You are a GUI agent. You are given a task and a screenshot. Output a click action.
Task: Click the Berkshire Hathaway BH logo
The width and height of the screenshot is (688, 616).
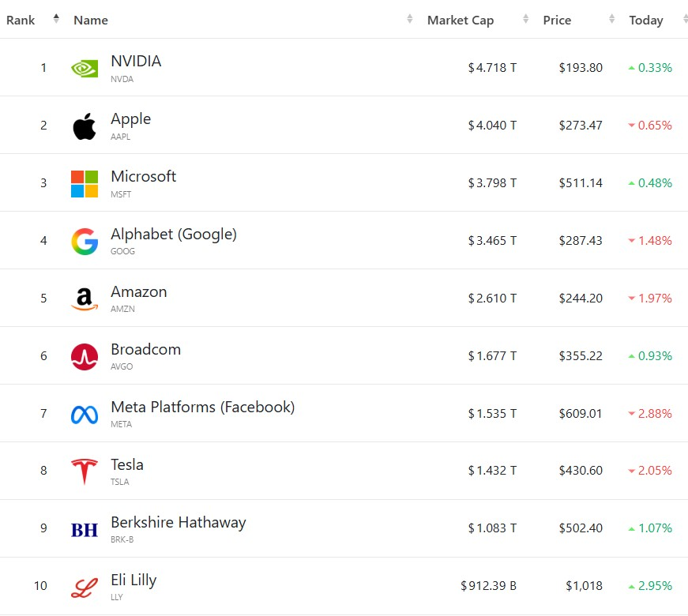(85, 529)
